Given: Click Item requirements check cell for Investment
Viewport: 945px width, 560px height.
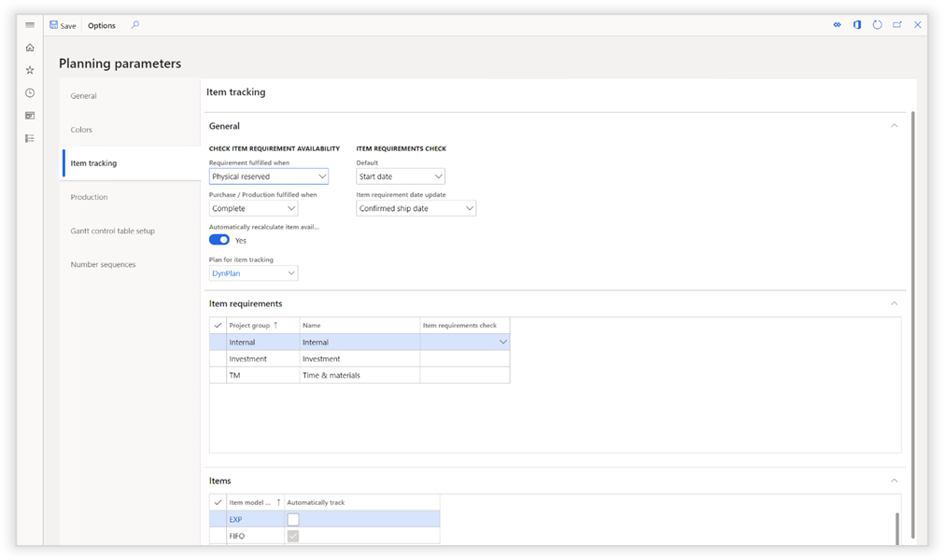Looking at the screenshot, I should 465,359.
